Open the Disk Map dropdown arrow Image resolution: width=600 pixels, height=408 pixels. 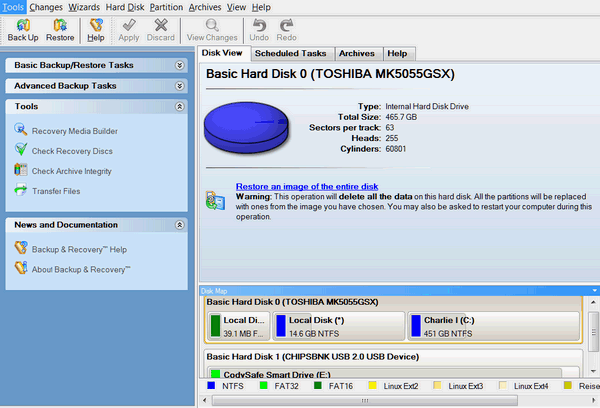click(595, 291)
